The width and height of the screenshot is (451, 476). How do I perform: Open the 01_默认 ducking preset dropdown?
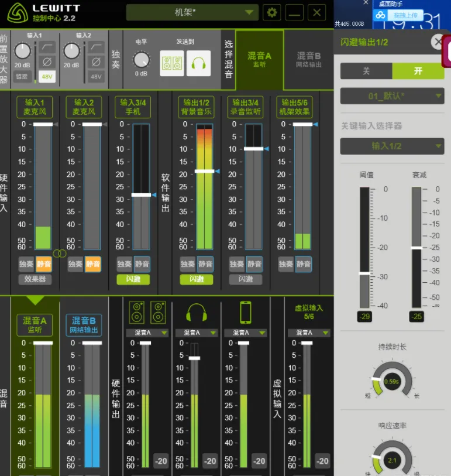coord(392,96)
